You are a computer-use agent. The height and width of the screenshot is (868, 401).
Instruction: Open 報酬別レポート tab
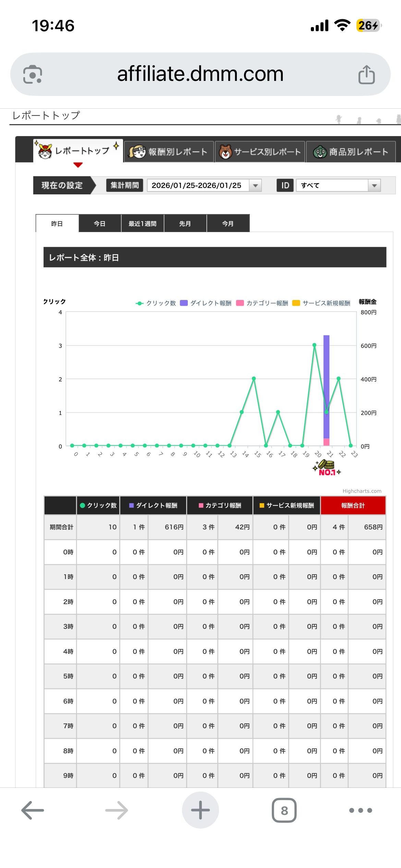click(169, 152)
